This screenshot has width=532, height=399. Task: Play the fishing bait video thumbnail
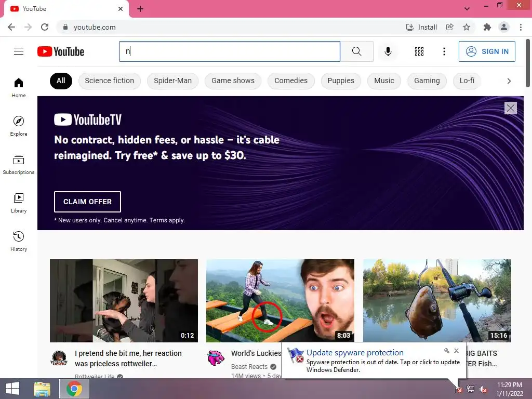point(437,301)
